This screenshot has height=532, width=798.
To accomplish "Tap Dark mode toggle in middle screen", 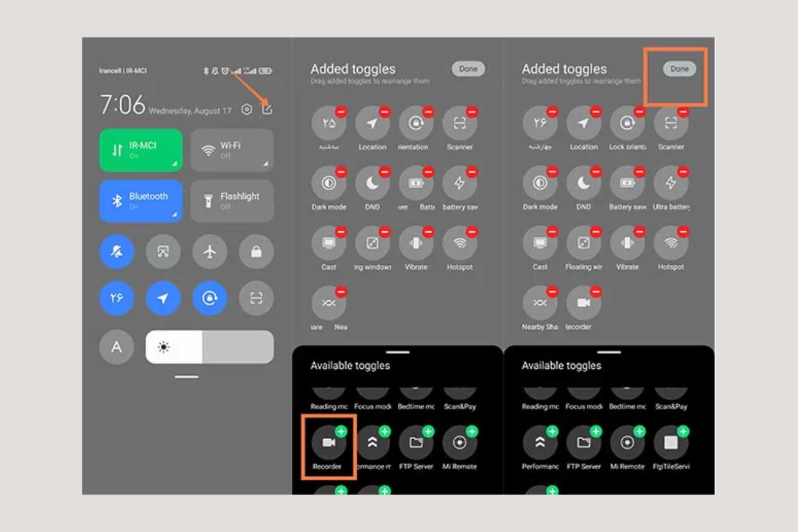I will tap(329, 183).
